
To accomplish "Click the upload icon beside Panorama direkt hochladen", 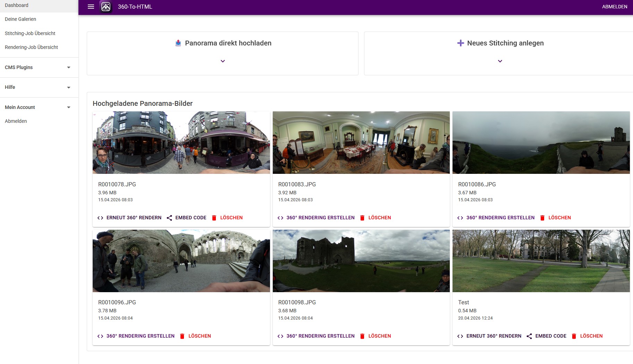I will (178, 43).
